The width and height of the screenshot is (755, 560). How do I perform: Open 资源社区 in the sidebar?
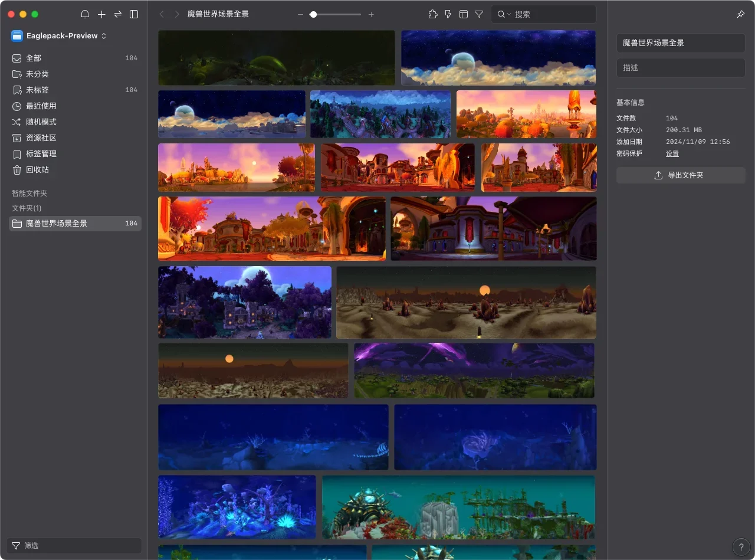click(75, 138)
